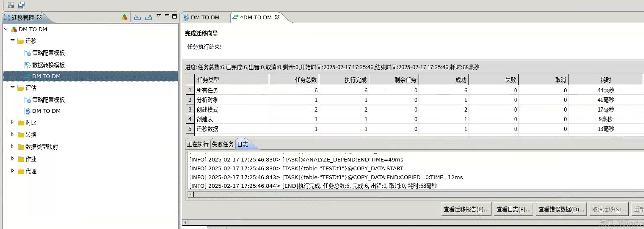
Task: Click the 44毫秒 duration cell
Action: pos(605,90)
